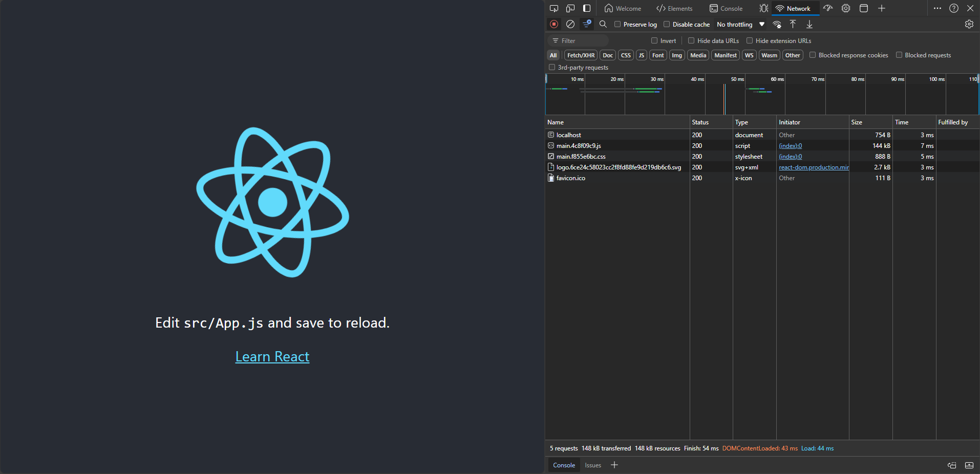Open Customize DevTools three-dot menu
The width and height of the screenshot is (980, 474).
pos(938,8)
